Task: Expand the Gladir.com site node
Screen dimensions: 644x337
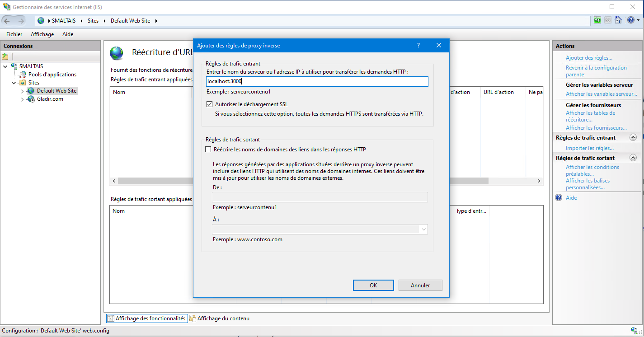Action: point(23,99)
